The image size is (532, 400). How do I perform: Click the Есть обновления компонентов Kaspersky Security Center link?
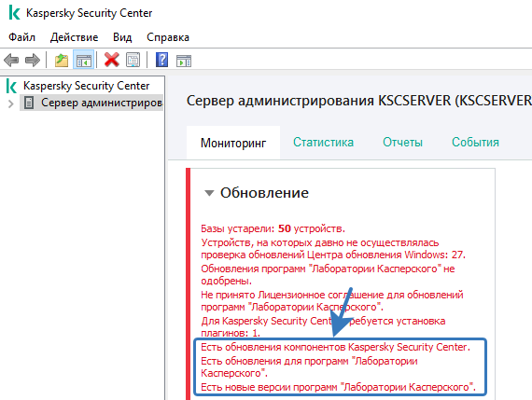335,347
